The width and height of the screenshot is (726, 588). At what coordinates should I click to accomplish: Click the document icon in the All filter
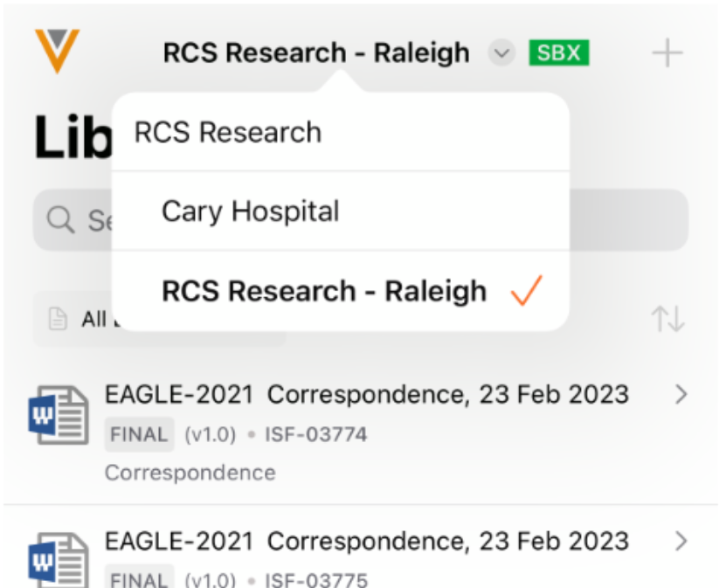click(x=58, y=320)
